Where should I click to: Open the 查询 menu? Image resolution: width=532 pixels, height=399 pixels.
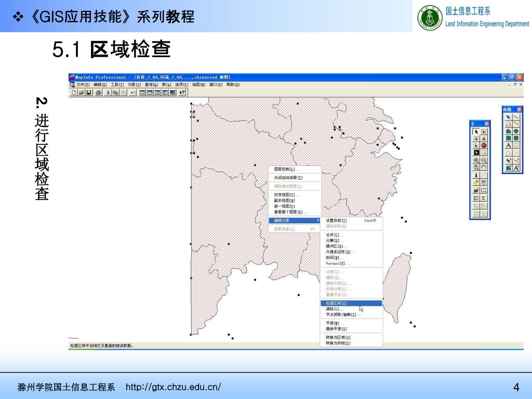pos(151,85)
